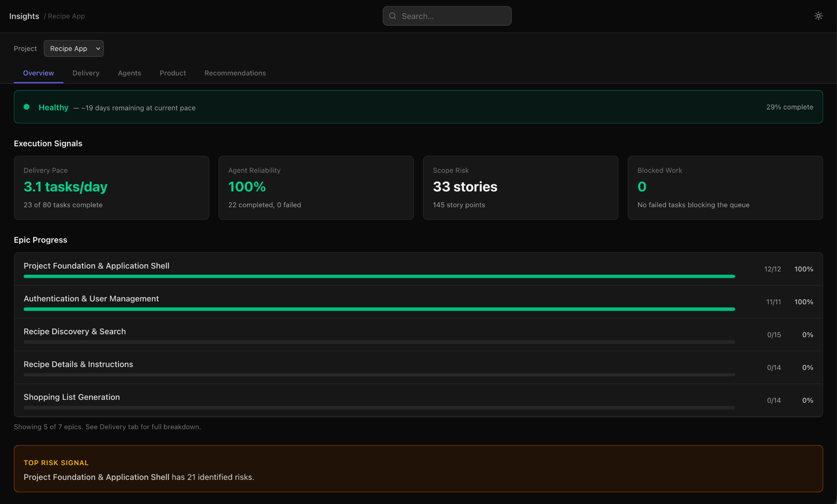837x504 pixels.
Task: Click the Insights breadcrumb title
Action: (24, 16)
